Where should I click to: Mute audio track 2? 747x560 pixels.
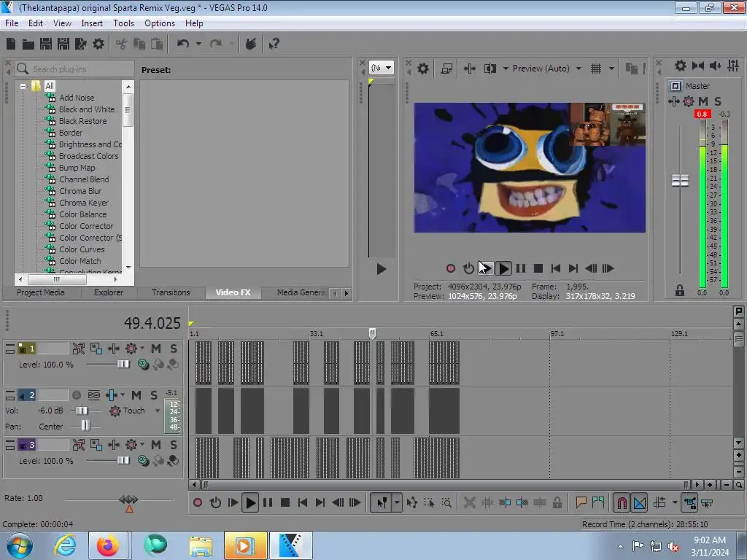(136, 395)
